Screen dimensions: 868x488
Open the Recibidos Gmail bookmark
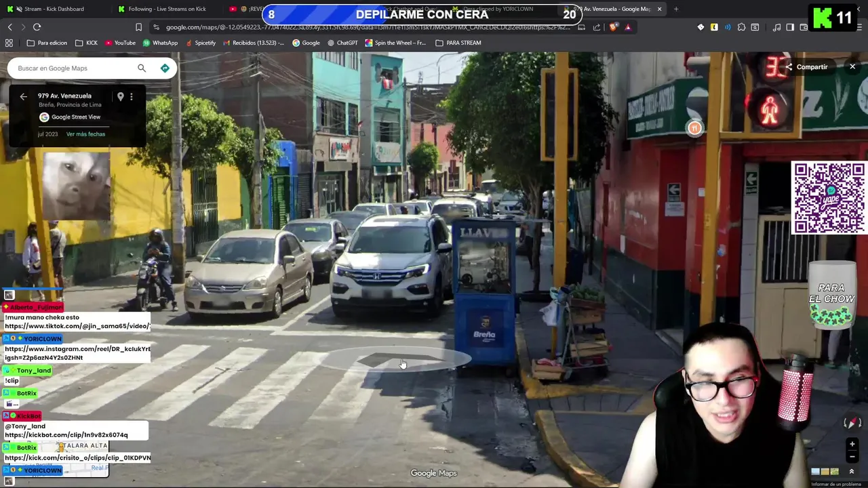[254, 43]
